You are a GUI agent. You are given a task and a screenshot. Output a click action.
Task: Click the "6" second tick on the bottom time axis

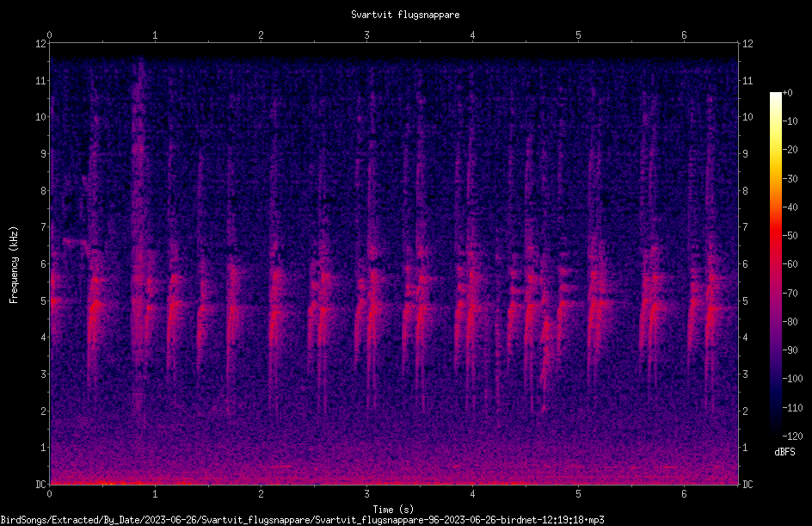coord(684,494)
